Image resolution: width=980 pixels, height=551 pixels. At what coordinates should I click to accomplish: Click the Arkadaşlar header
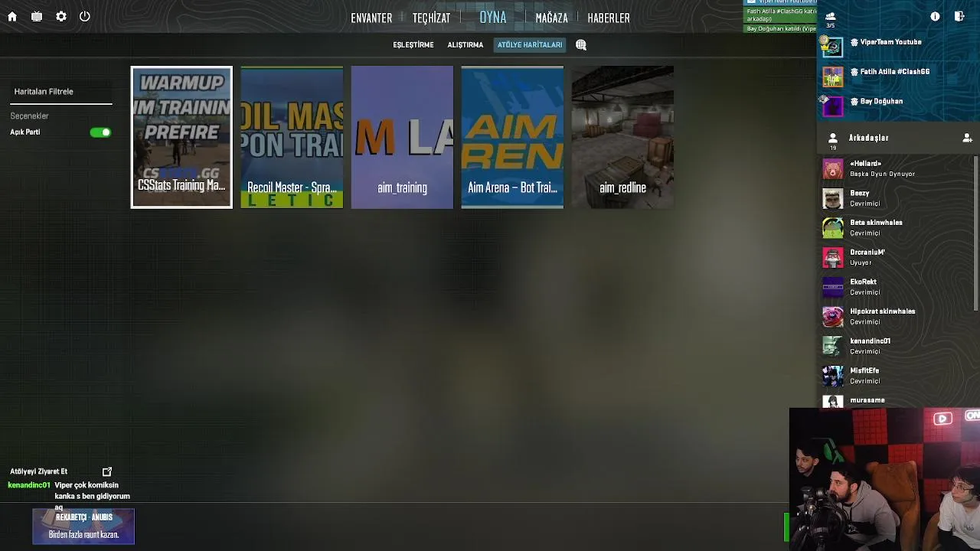tap(868, 138)
